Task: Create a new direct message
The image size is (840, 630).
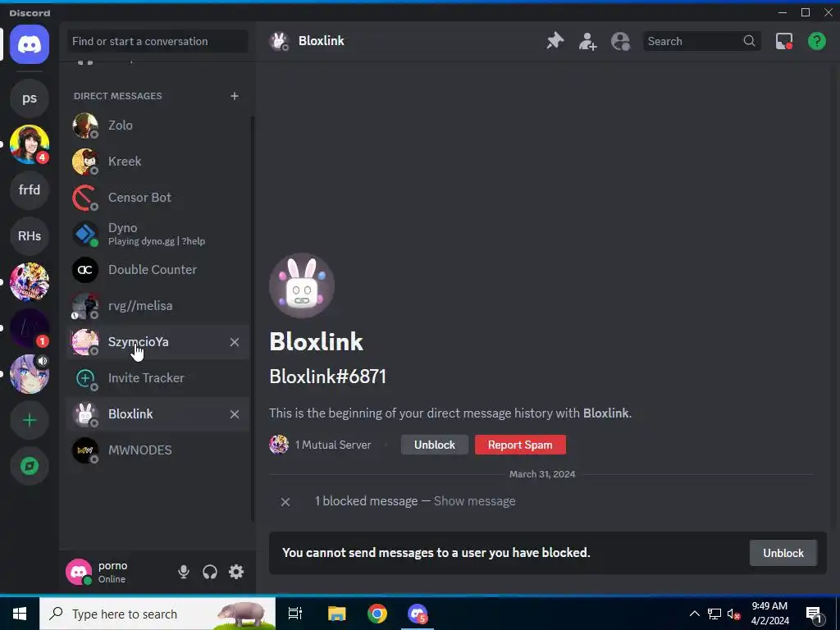Action: tap(234, 96)
